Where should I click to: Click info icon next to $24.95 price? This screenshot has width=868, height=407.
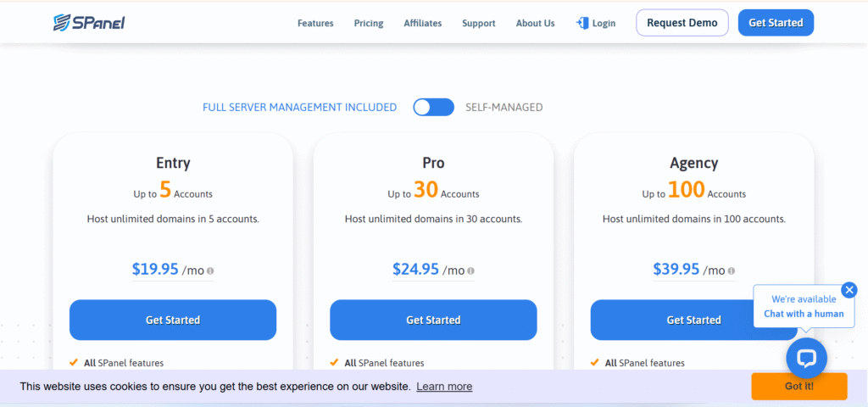[x=470, y=271]
